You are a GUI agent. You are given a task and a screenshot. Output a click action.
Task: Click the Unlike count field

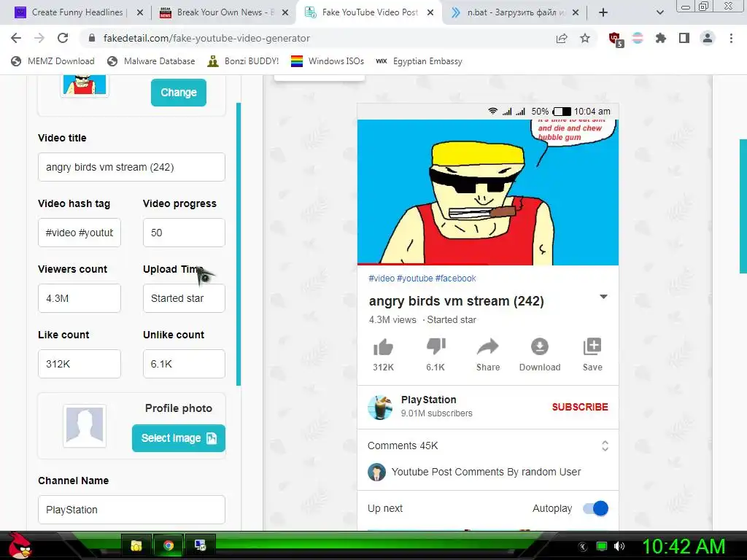184,365
